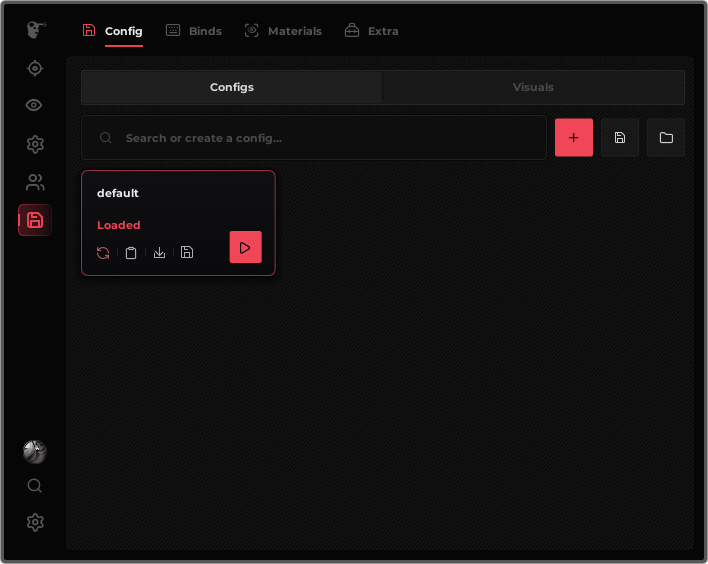This screenshot has width=708, height=564.
Task: Switch to the Materials tab
Action: click(x=283, y=31)
